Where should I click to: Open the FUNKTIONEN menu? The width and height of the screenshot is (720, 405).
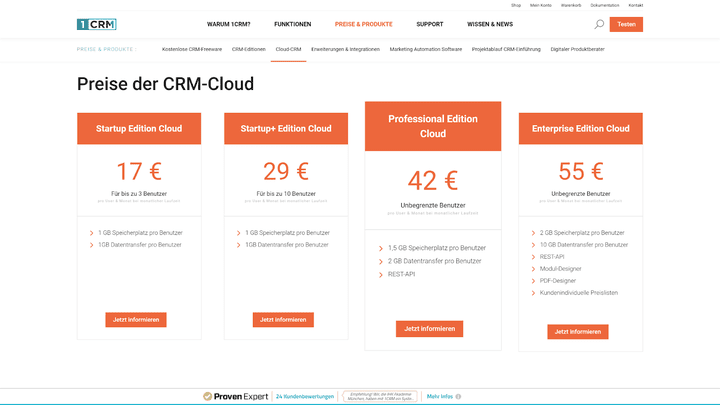point(292,24)
